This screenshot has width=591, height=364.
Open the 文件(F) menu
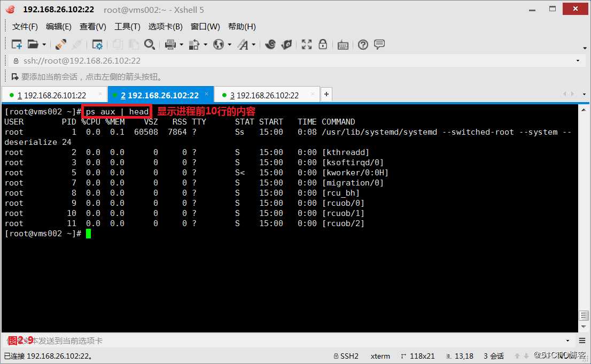(25, 26)
